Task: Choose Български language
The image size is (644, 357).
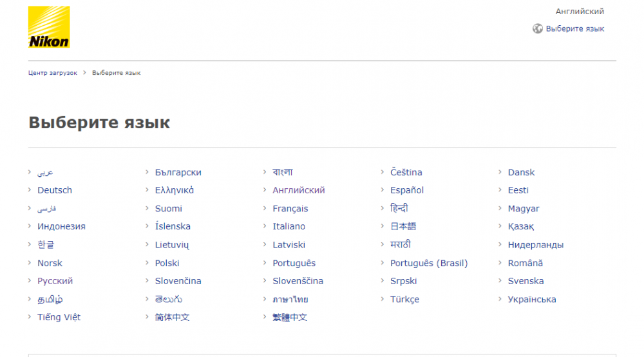Action: (178, 173)
